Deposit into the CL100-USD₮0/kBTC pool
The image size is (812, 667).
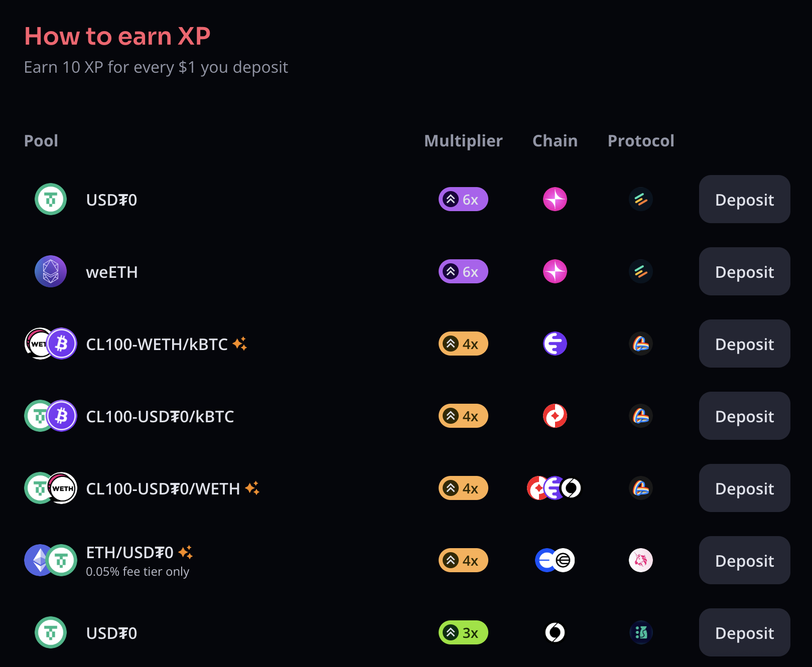tap(744, 416)
